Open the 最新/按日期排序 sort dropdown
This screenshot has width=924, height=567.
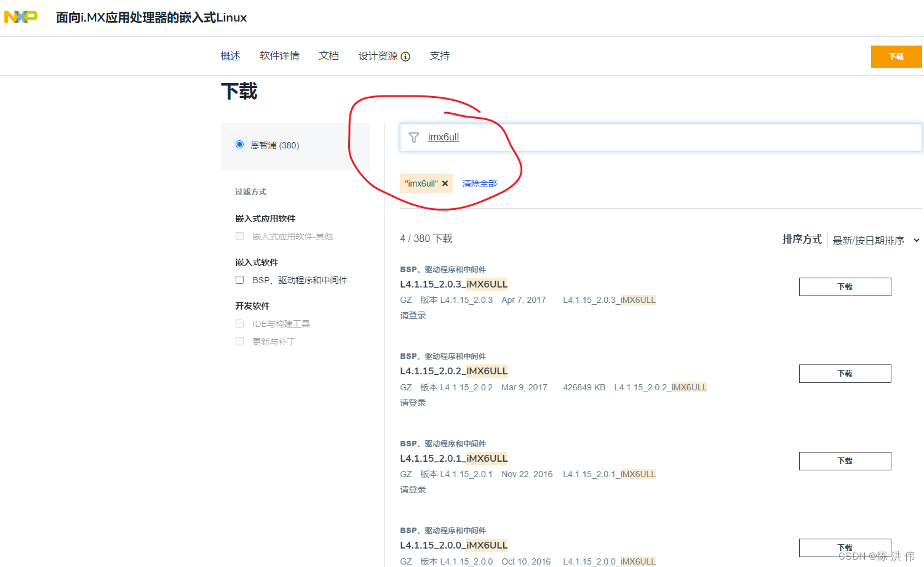coord(876,240)
